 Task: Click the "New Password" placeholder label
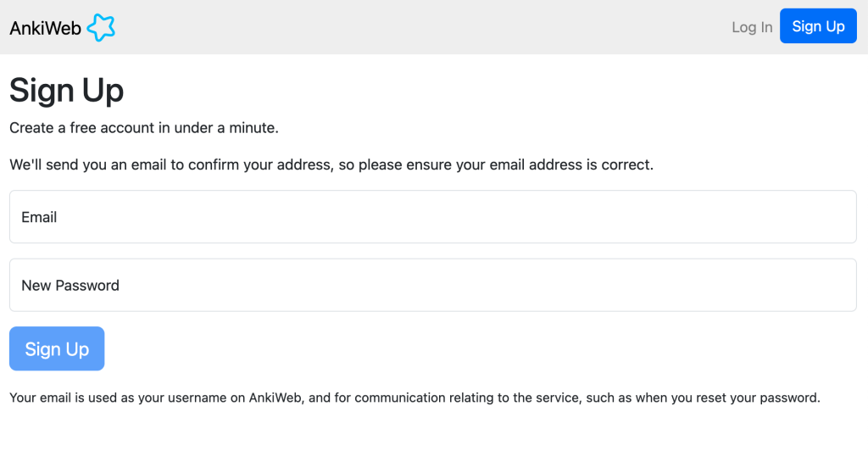(70, 286)
